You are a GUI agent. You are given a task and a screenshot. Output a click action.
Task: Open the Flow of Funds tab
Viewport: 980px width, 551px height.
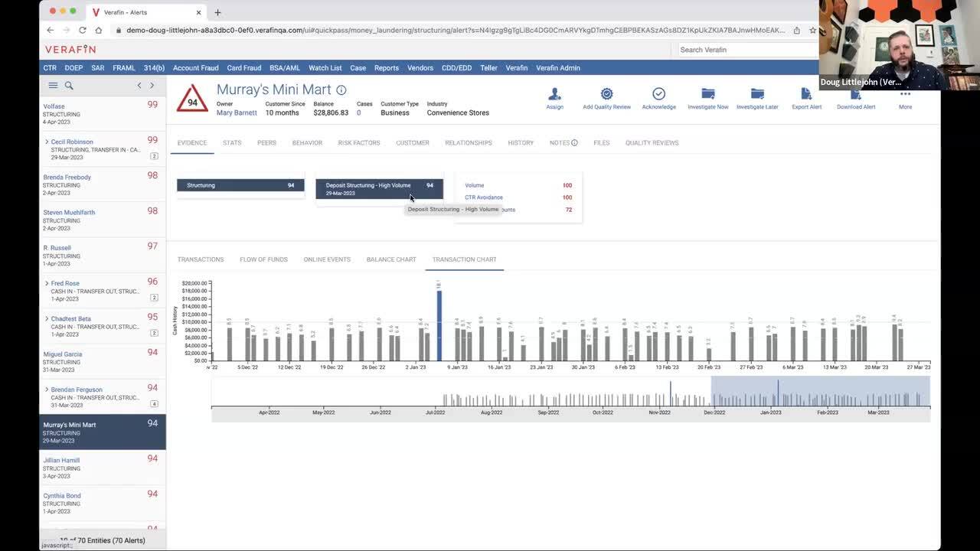point(263,259)
